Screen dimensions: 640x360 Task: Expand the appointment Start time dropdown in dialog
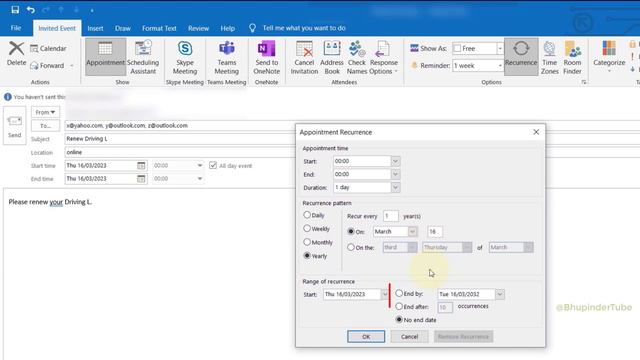point(395,161)
